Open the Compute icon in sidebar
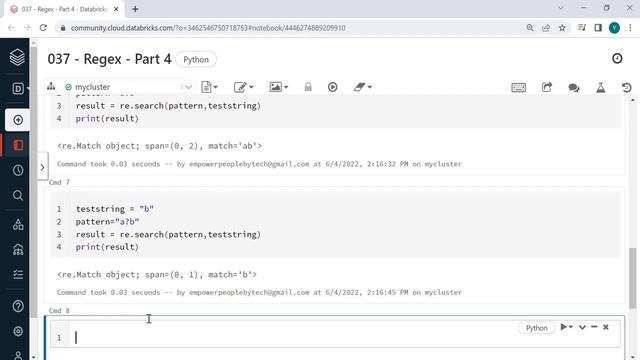The image size is (640, 360). [x=18, y=249]
